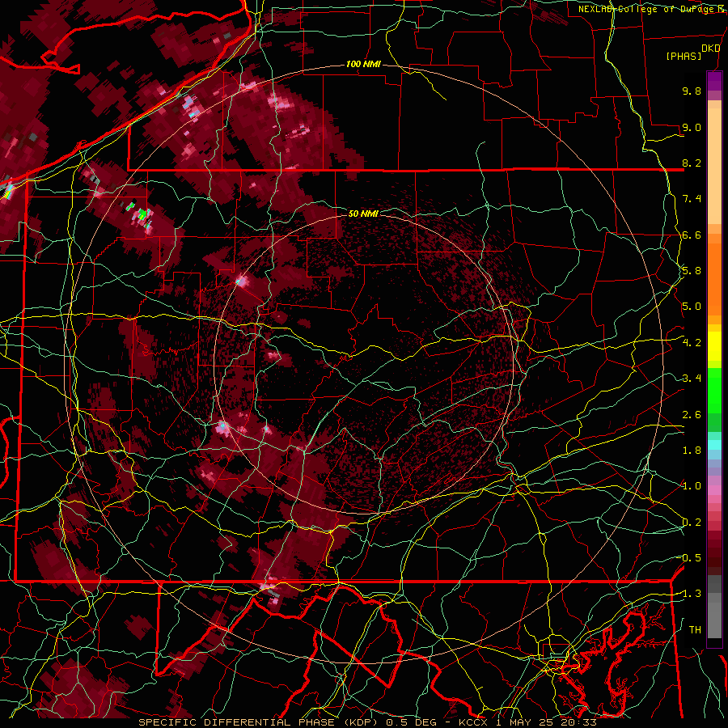Select the 1.0 value on the scale
This screenshot has width=728, height=728.
pos(692,486)
